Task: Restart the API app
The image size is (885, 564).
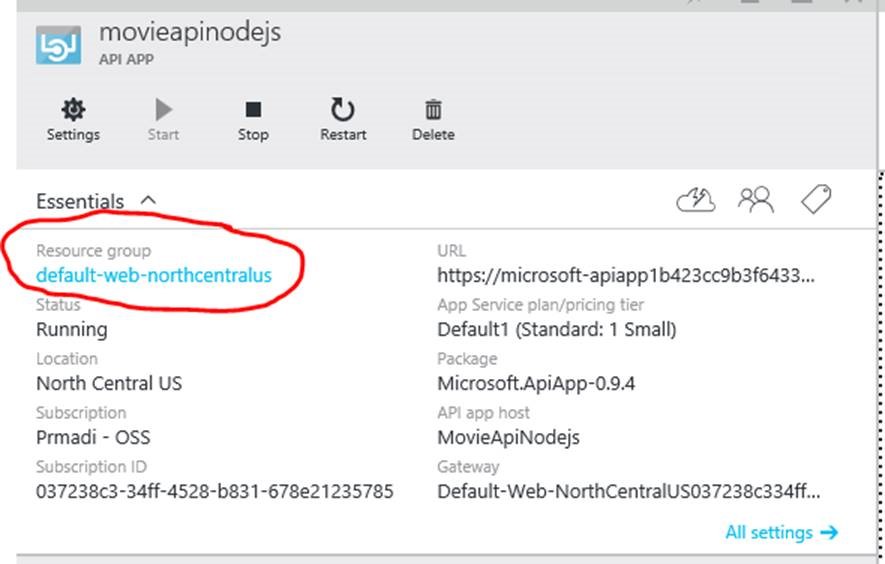Action: click(x=343, y=120)
